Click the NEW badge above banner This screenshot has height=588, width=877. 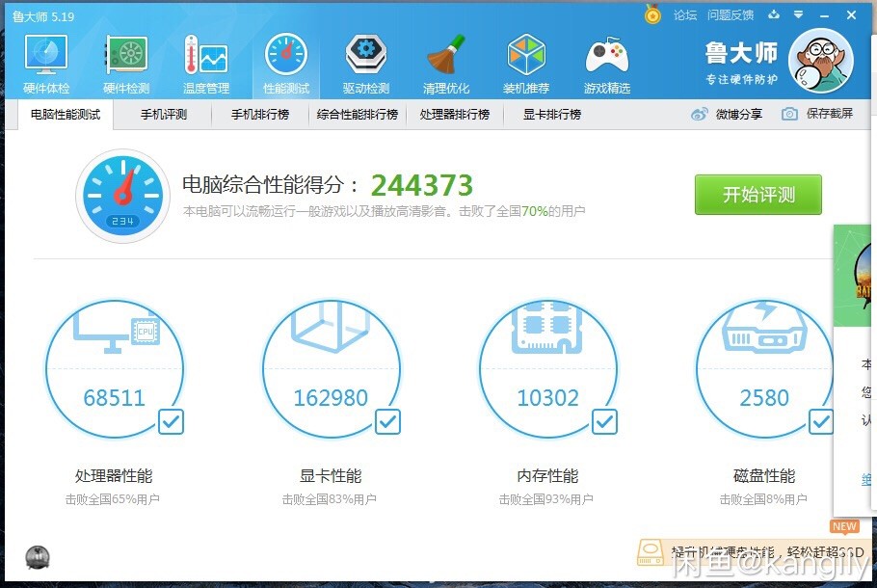pos(844,526)
